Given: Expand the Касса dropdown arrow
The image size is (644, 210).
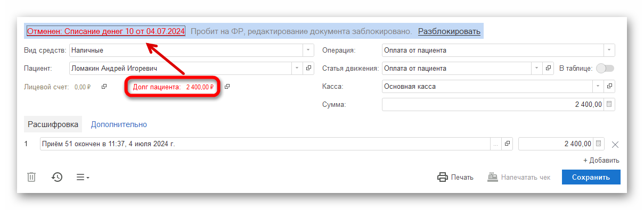Looking at the screenshot, I should point(599,86).
